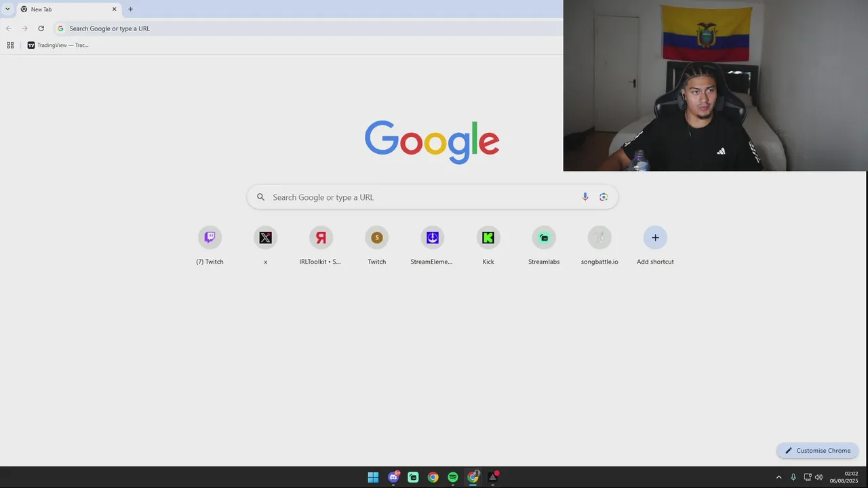Open the (7) Twitch shortcut

tap(210, 245)
